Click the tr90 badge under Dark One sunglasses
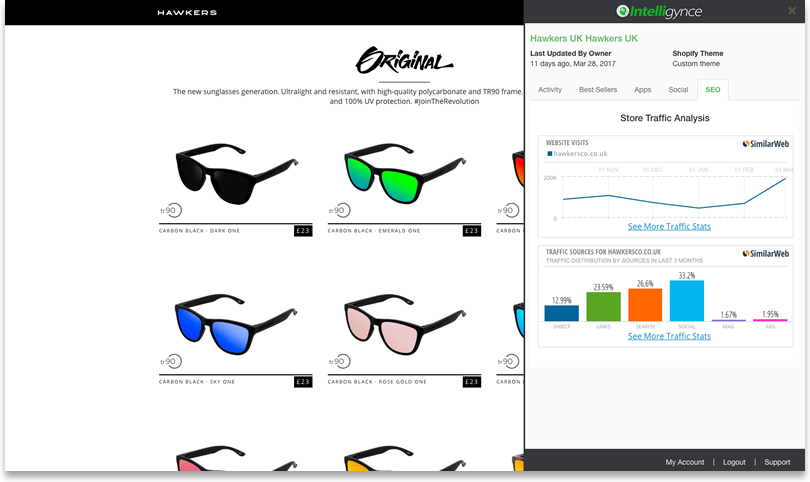Screen dimensions: 810x482 point(171,210)
